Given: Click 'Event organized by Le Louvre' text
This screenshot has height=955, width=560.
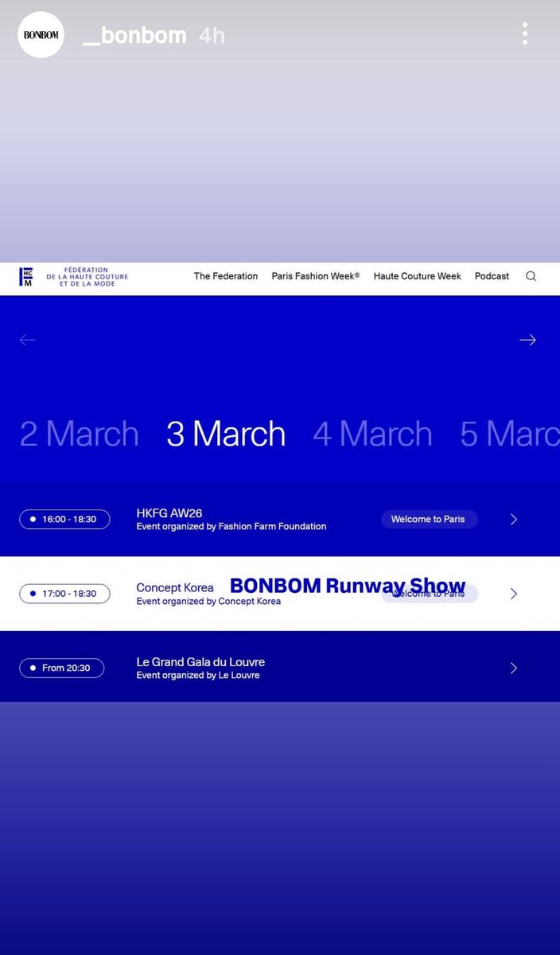Looking at the screenshot, I should [x=198, y=675].
